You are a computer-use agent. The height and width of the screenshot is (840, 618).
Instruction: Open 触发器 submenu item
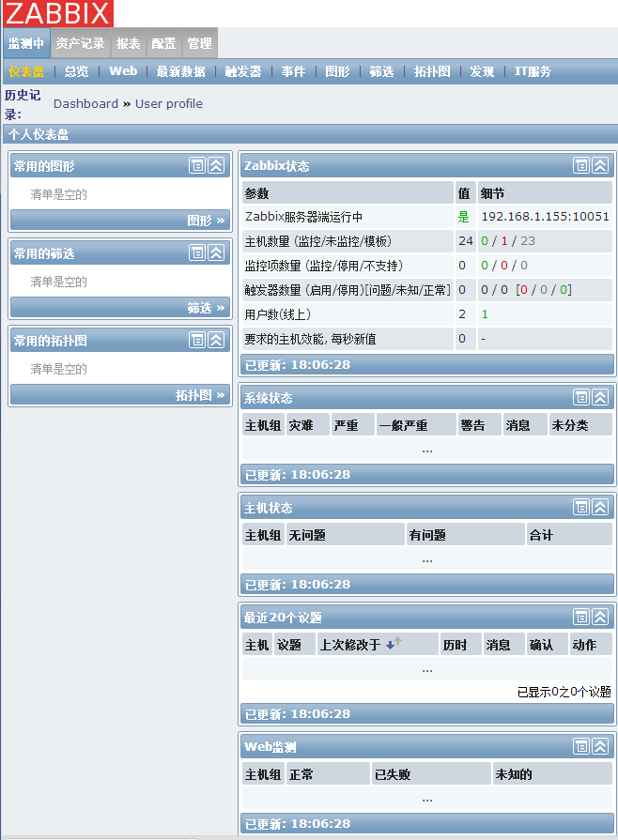coord(243,71)
